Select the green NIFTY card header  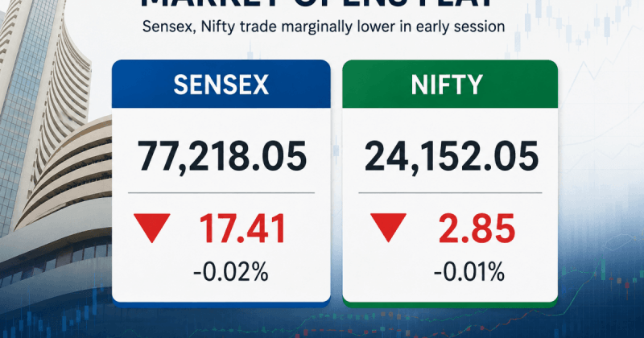click(450, 84)
